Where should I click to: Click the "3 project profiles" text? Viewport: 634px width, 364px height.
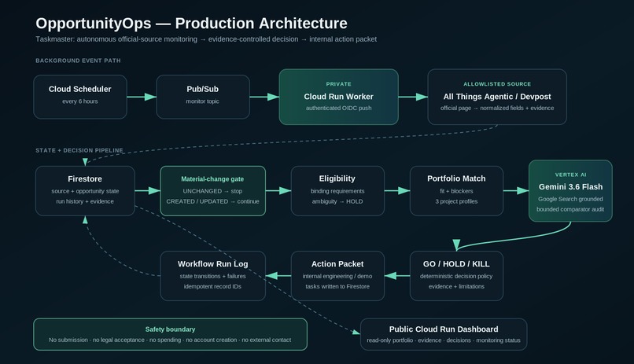click(x=456, y=201)
